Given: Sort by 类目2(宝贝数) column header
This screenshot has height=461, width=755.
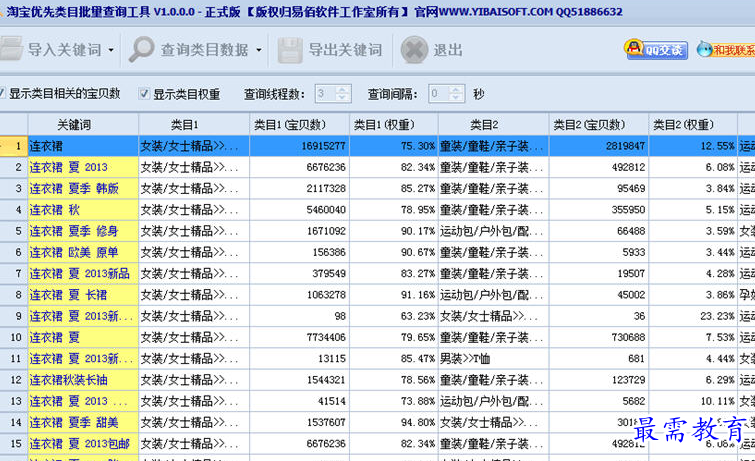Looking at the screenshot, I should [x=599, y=125].
